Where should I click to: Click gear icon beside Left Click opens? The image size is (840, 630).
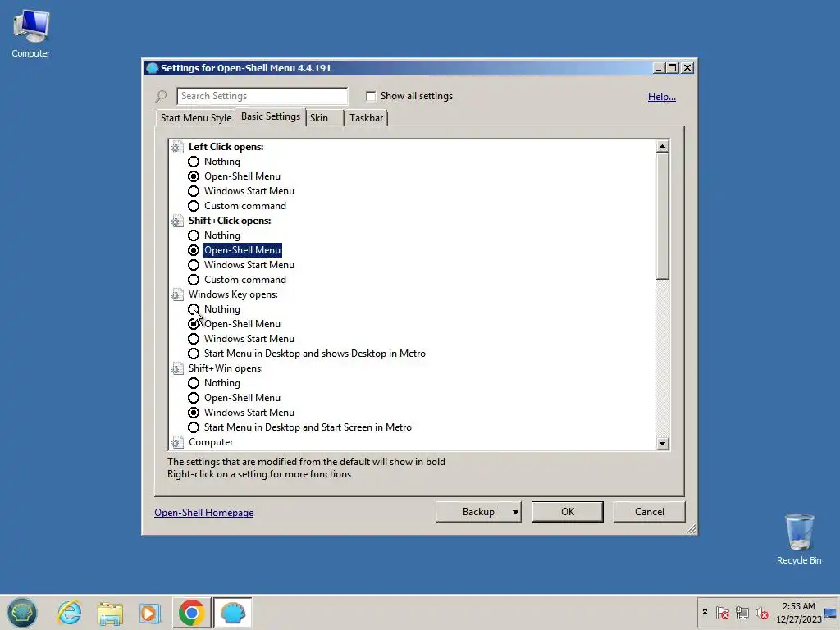[177, 147]
